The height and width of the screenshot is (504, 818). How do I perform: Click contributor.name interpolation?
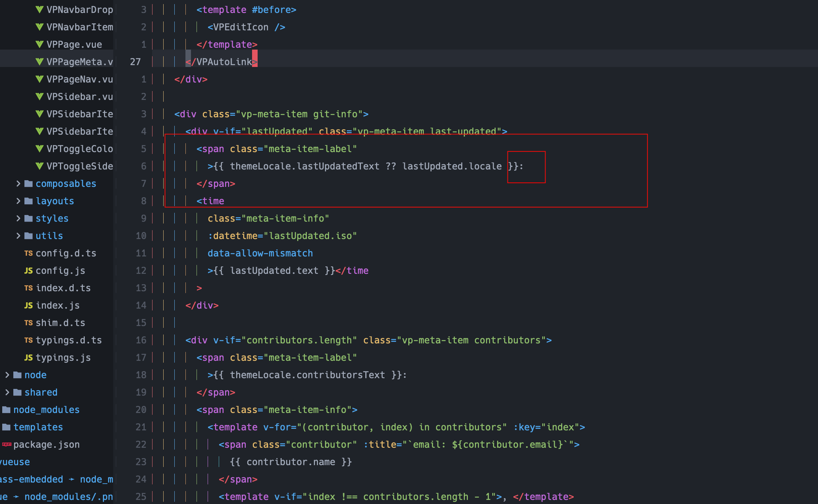pyautogui.click(x=291, y=462)
